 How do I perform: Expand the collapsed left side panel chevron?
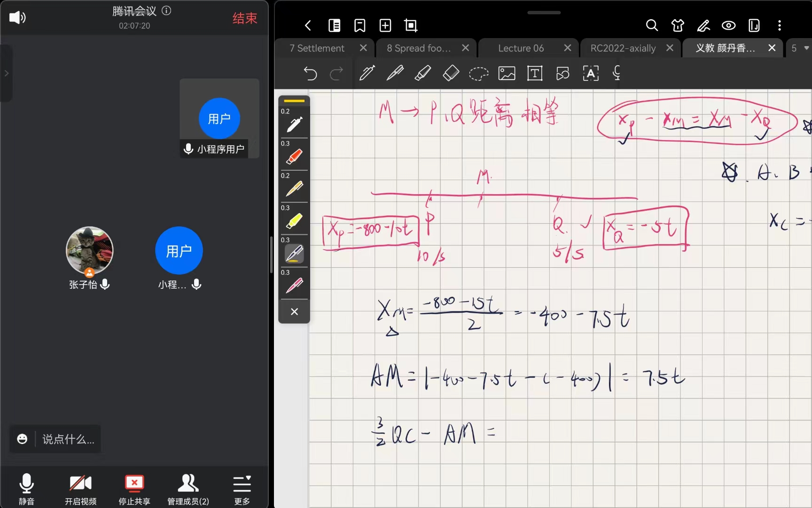7,73
